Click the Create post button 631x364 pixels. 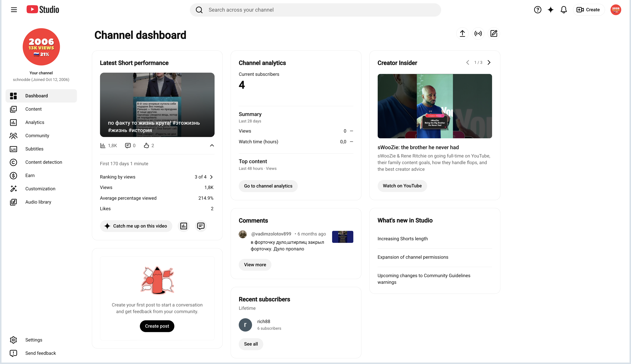point(157,326)
